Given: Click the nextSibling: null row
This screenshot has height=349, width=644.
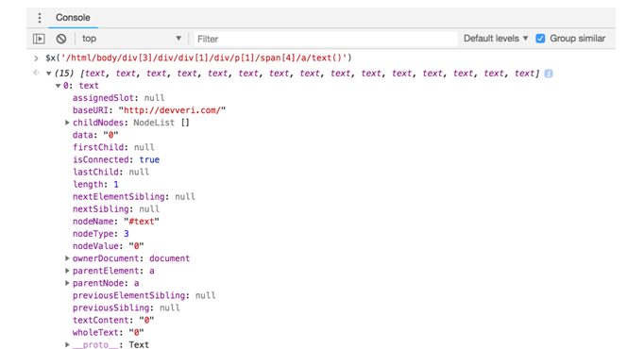Looking at the screenshot, I should 116,208.
